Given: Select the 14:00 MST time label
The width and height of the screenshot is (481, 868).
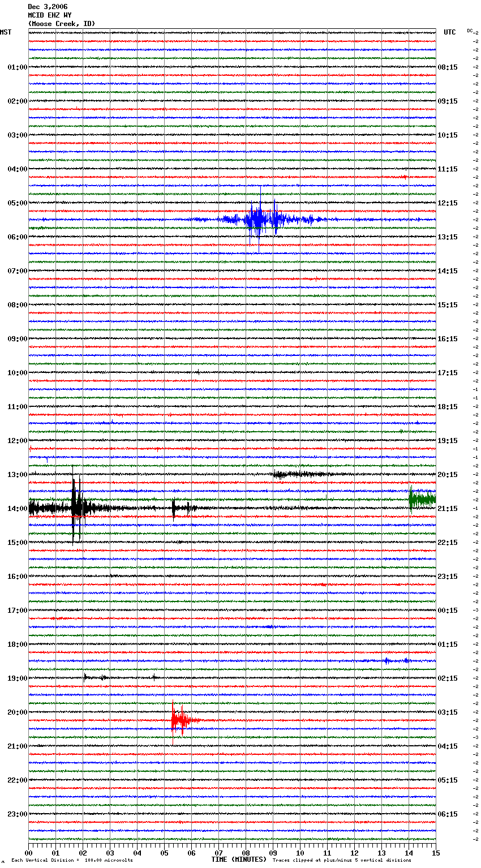Looking at the screenshot, I should click(x=17, y=509).
